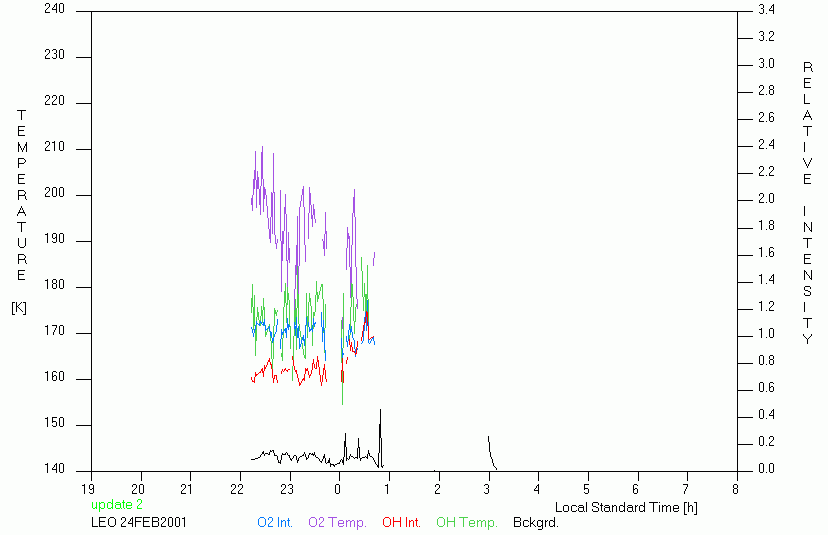
Task: Click the 8 hour time axis label
Action: tap(735, 489)
